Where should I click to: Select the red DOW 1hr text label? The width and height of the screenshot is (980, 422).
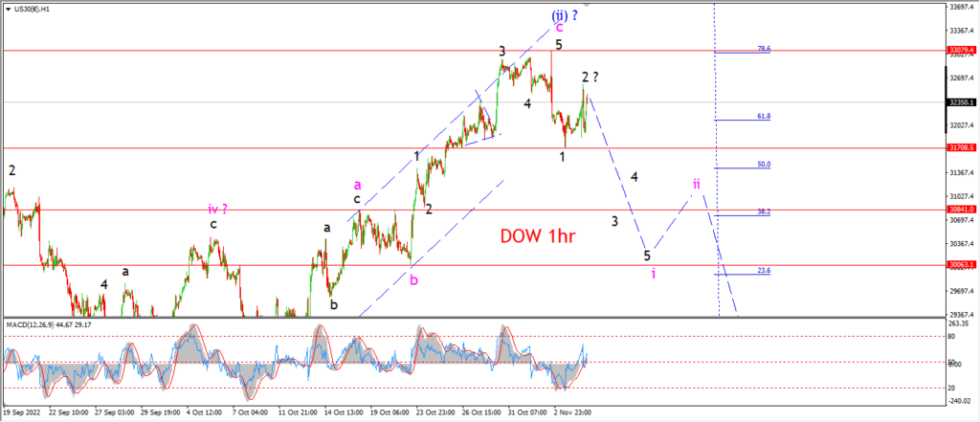click(x=538, y=235)
